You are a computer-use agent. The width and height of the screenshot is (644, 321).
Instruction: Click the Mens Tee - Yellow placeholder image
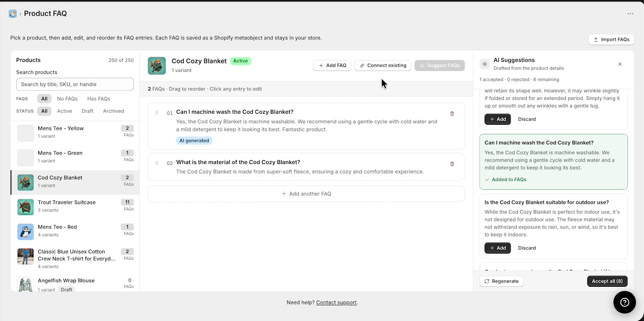coord(26,133)
